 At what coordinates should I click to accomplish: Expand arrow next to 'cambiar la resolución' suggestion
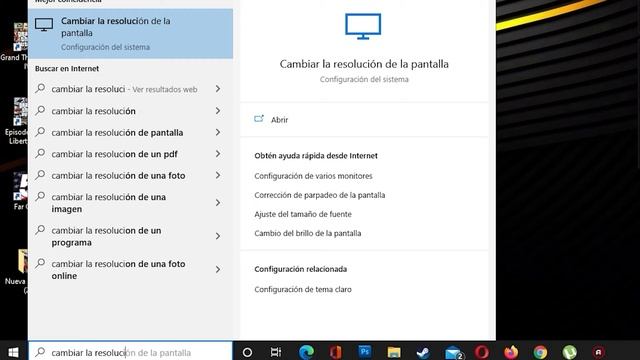tap(218, 111)
